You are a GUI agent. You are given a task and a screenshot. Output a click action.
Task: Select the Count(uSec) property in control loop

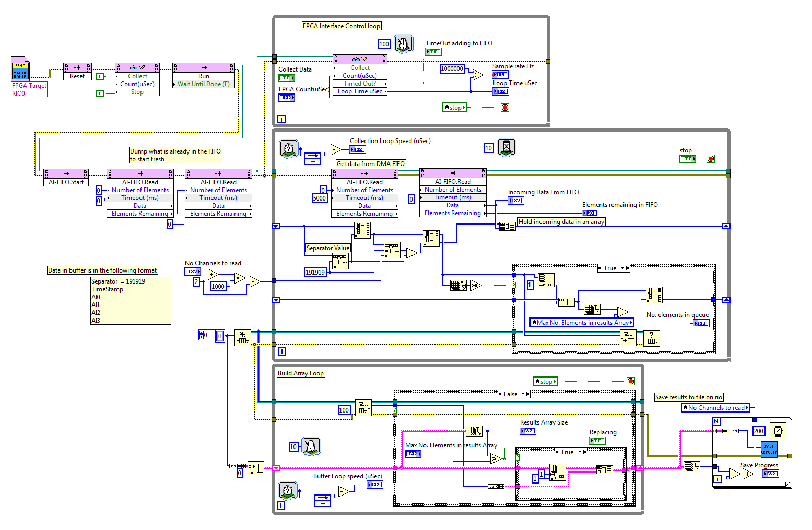pos(360,76)
